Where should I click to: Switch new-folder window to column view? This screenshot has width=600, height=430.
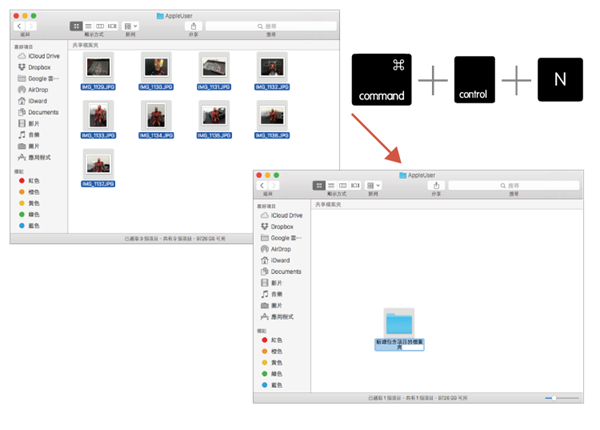tap(343, 186)
